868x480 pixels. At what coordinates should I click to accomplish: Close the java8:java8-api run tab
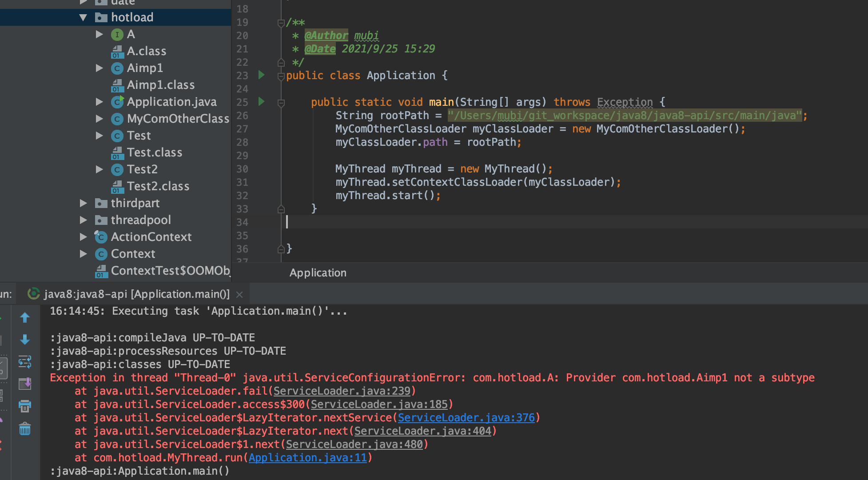[x=239, y=294]
